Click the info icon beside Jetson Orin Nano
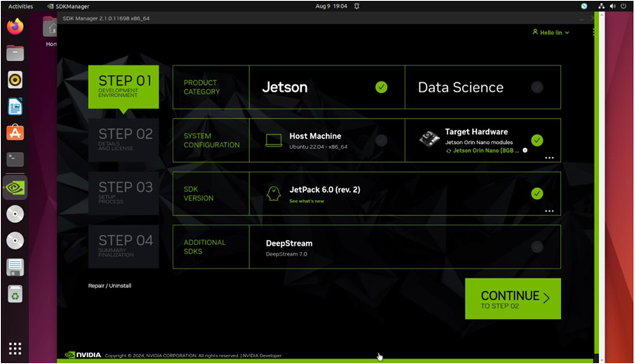 tap(525, 150)
